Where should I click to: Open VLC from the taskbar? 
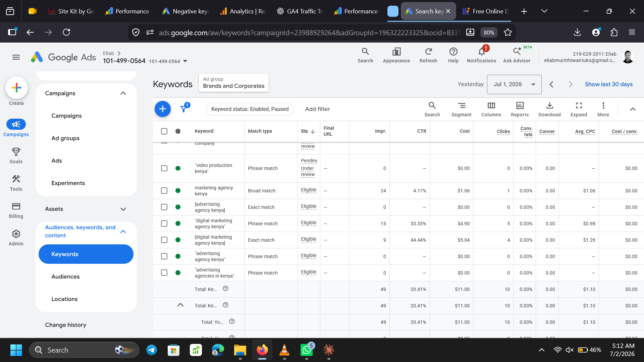pos(284,350)
